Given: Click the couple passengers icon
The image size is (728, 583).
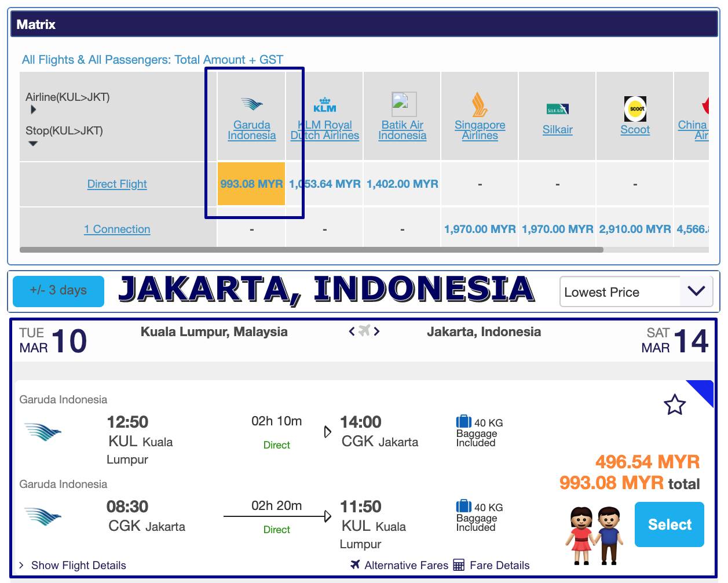Looking at the screenshot, I should pyautogui.click(x=594, y=535).
